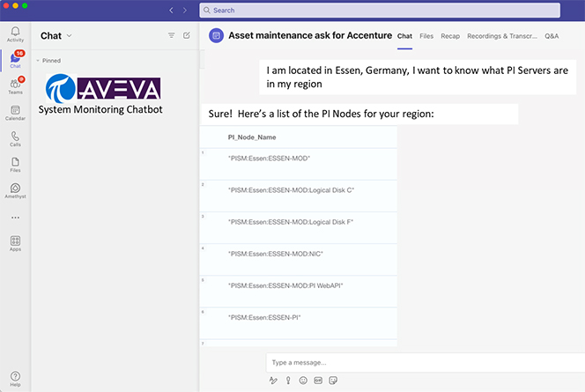Maximize window with green button
This screenshot has width=585, height=392.
coord(25,5)
